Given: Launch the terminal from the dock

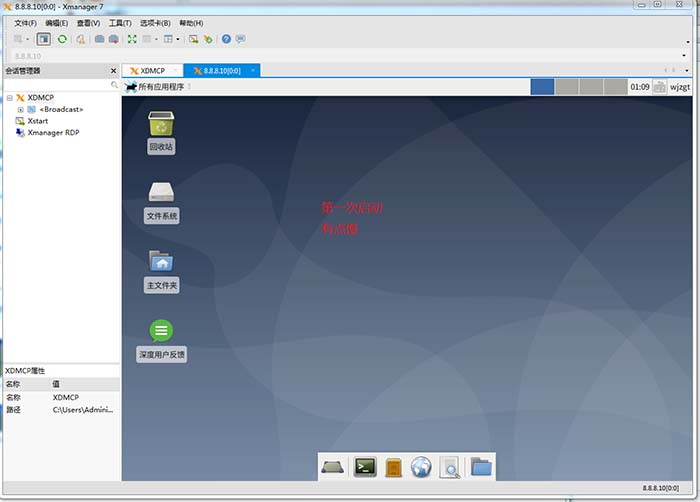Looking at the screenshot, I should tap(365, 467).
